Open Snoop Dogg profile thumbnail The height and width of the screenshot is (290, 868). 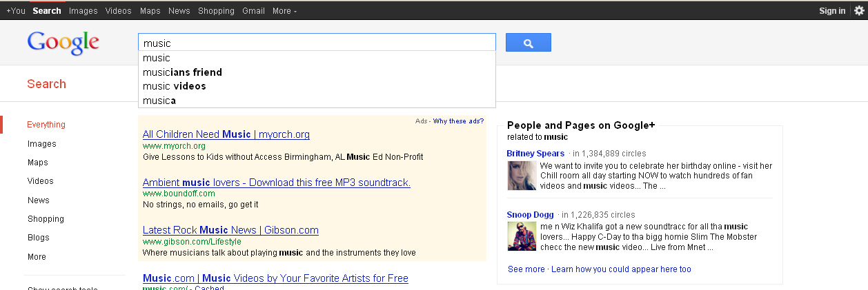[521, 236]
